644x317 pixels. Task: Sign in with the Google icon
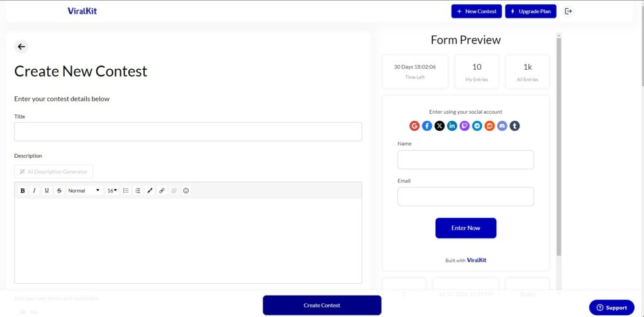coord(414,126)
